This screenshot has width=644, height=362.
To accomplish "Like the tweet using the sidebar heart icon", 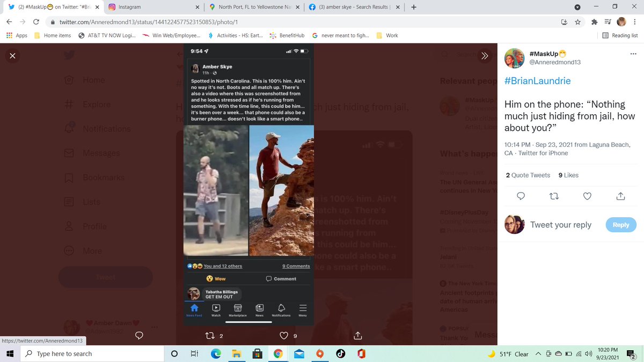I will [587, 196].
